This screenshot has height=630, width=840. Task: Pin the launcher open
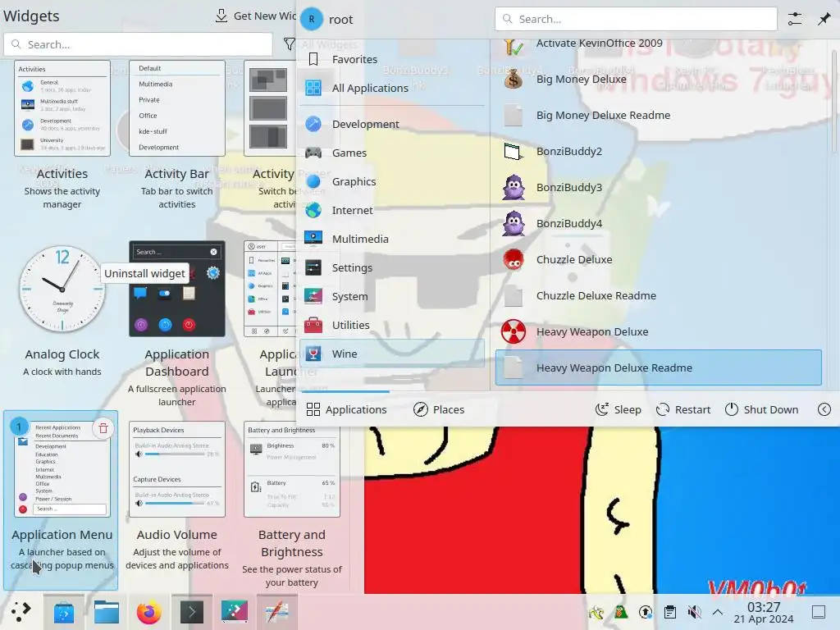pos(824,20)
